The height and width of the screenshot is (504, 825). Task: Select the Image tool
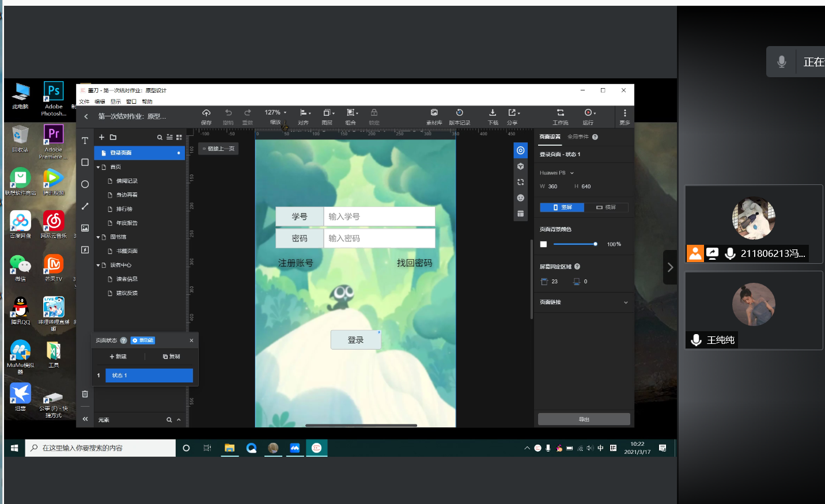pos(85,228)
